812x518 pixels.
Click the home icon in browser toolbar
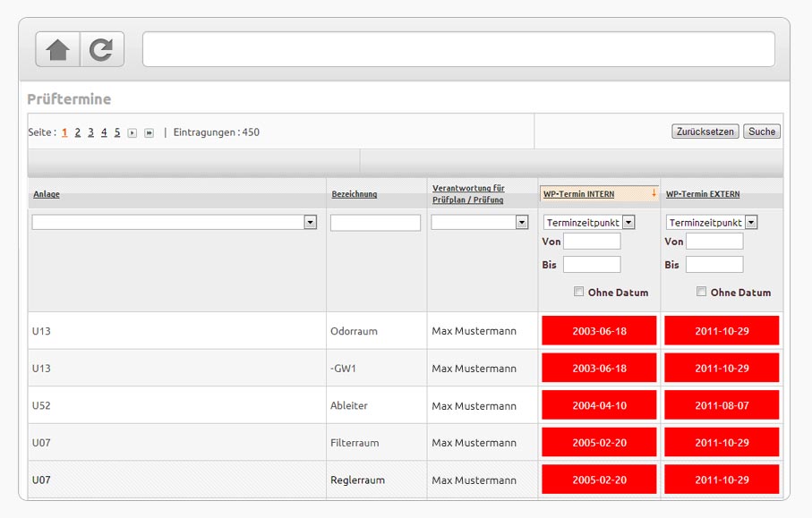pyautogui.click(x=57, y=50)
